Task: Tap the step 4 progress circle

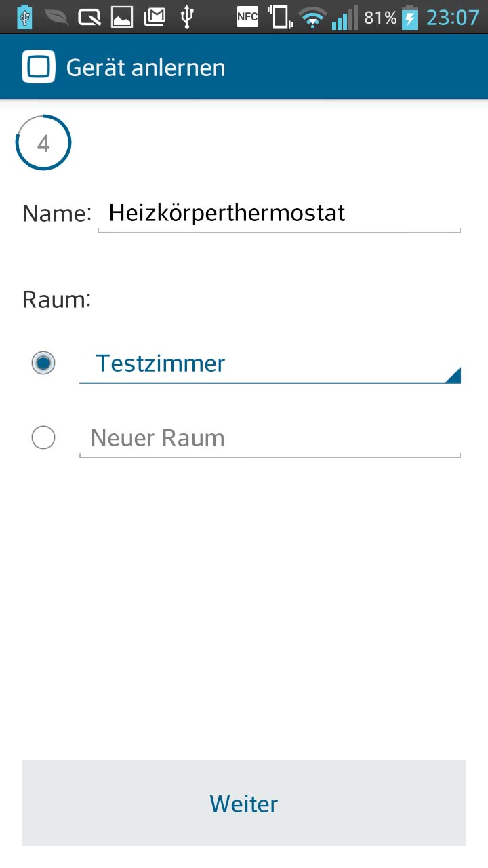Action: (x=43, y=142)
